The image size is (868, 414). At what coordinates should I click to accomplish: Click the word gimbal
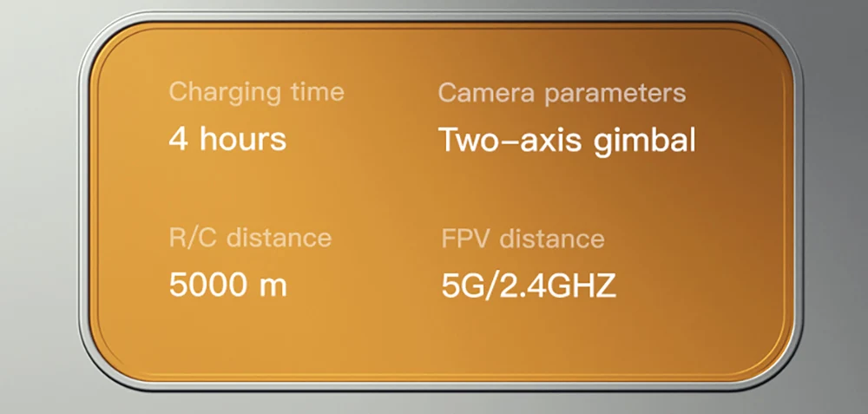pyautogui.click(x=644, y=141)
